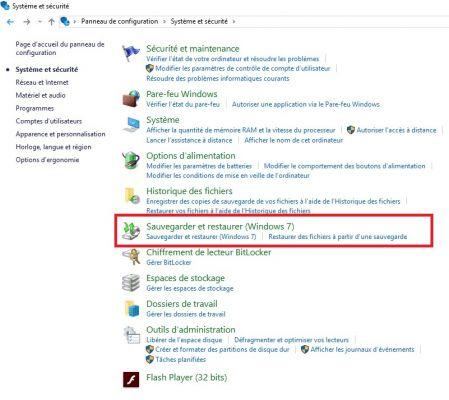Screen dimensions: 449x400
Task: Click Enregistrer des copies de sauvegarde link
Action: 273,201
